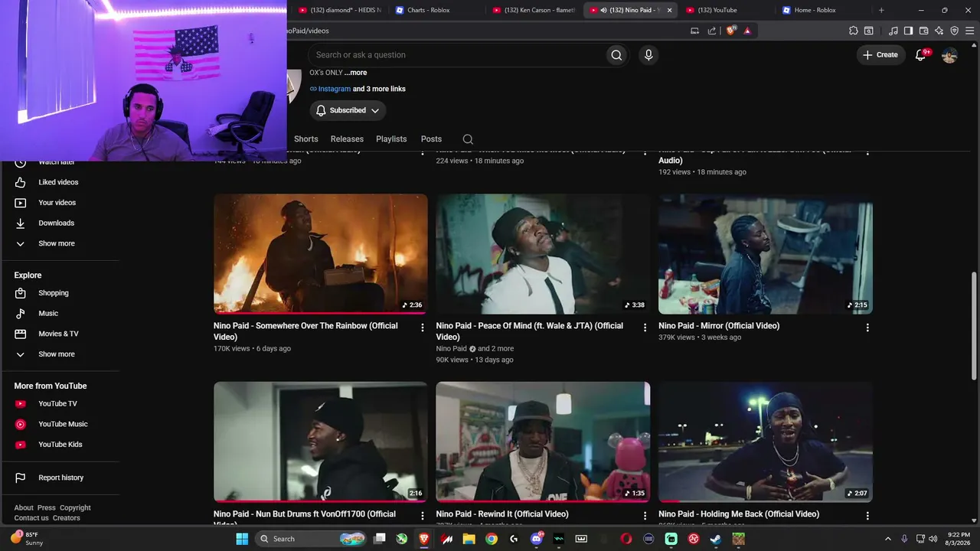Open the 'and 3 more links' link
The width and height of the screenshot is (980, 551).
(x=379, y=89)
